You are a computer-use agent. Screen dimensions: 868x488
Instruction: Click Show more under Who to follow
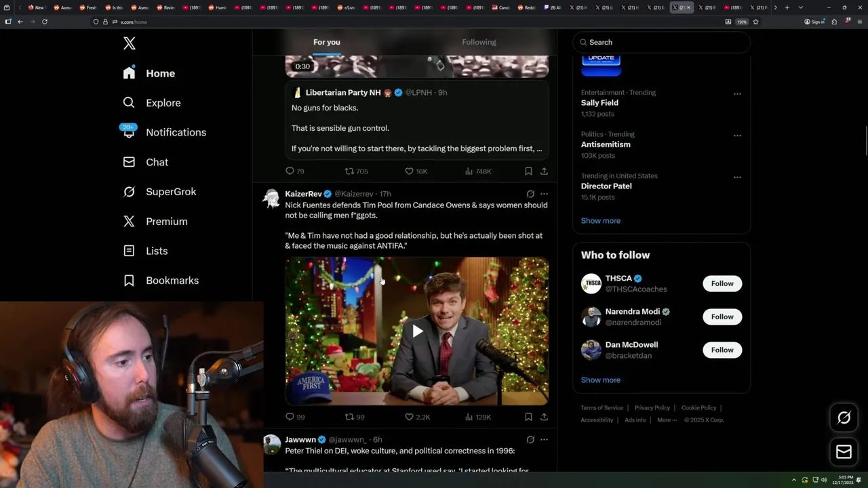click(600, 380)
